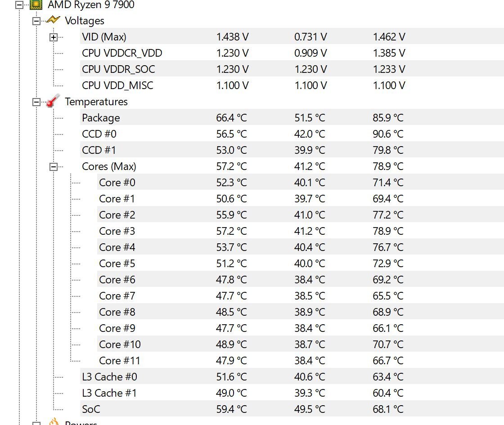Click Core #4 maximum 76.7 °C
The width and height of the screenshot is (504, 425).
point(388,247)
